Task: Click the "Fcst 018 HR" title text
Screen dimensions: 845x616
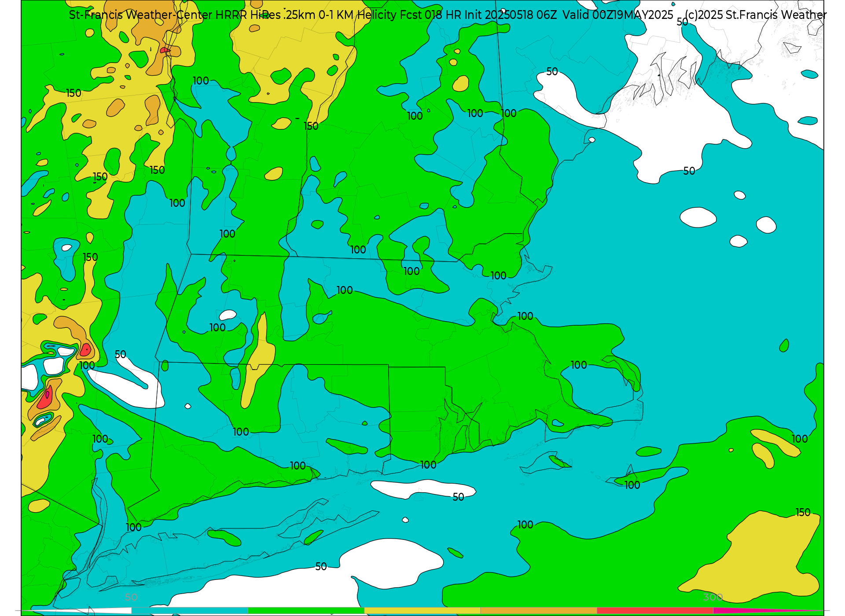Action: pos(430,15)
